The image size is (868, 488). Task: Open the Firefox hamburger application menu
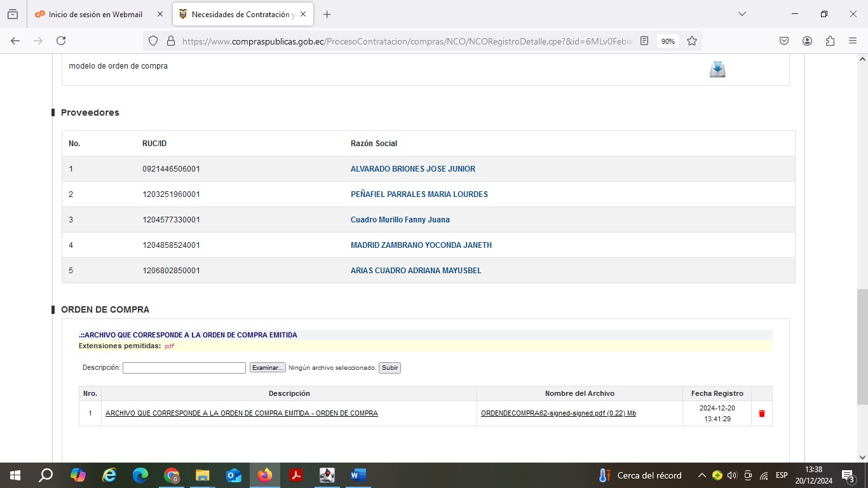click(x=853, y=41)
